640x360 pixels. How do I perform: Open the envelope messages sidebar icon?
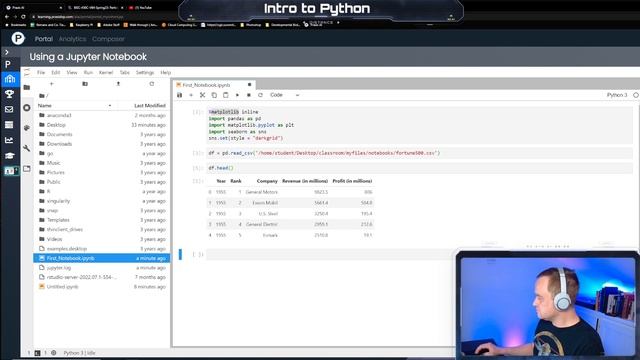point(9,109)
